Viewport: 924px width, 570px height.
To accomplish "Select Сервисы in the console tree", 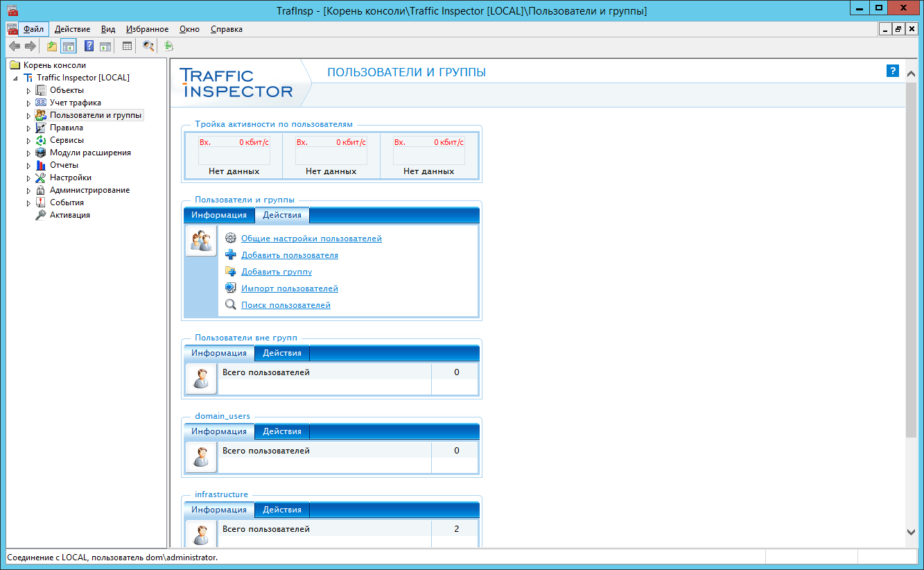I will click(x=67, y=140).
